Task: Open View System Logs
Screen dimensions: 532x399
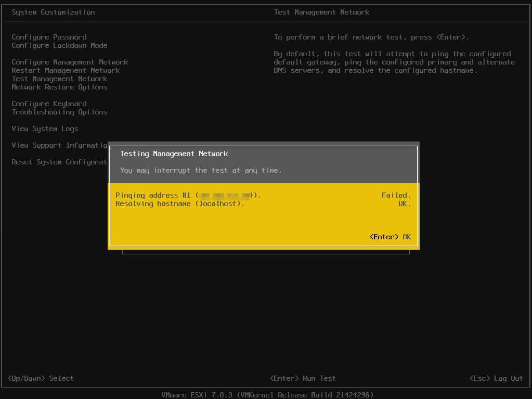Action: pos(45,128)
